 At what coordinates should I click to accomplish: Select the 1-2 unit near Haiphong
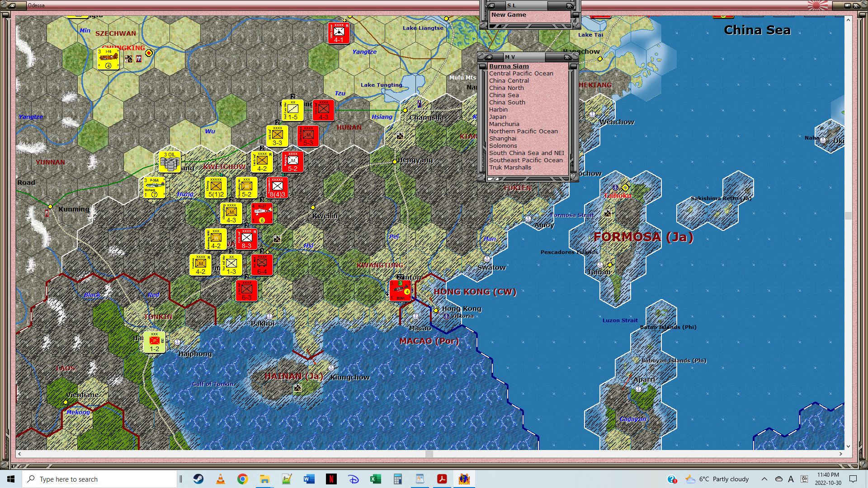[x=154, y=342]
